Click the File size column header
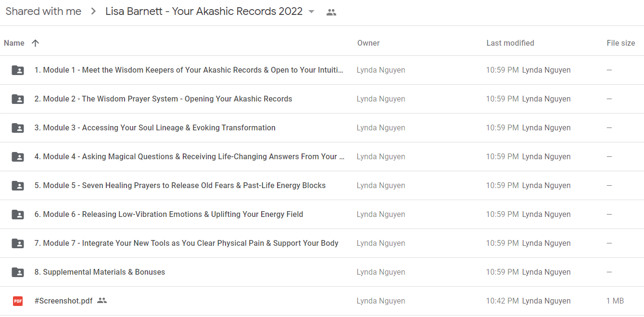Image resolution: width=644 pixels, height=317 pixels. [620, 43]
